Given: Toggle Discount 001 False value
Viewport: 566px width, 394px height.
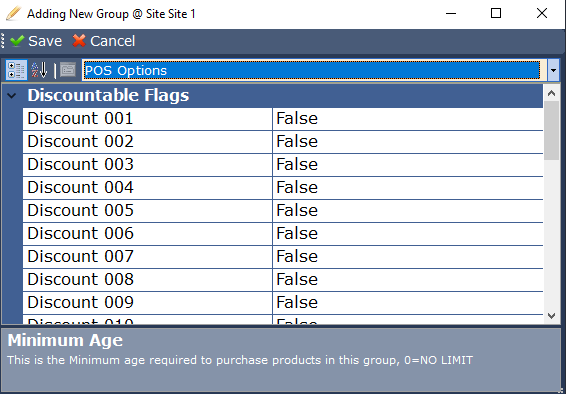Looking at the screenshot, I should [408, 119].
